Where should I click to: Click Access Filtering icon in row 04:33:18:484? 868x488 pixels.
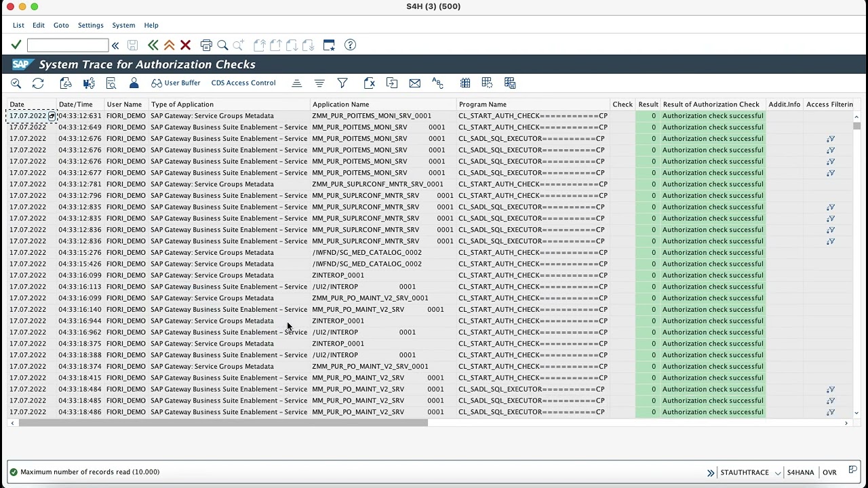point(831,390)
